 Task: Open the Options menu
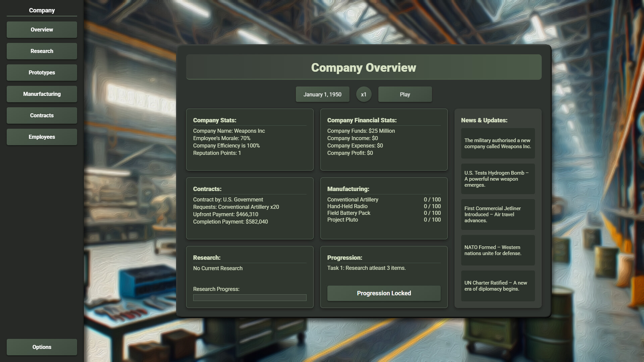point(42,347)
